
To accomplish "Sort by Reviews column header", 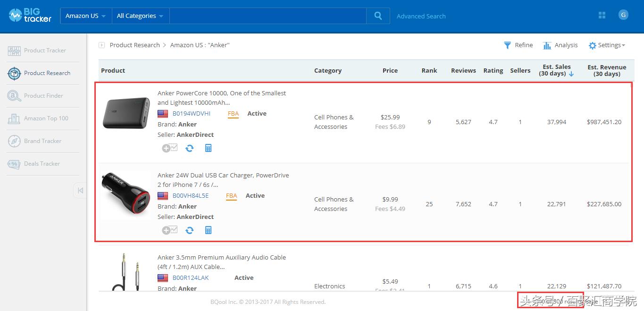I will tap(463, 70).
